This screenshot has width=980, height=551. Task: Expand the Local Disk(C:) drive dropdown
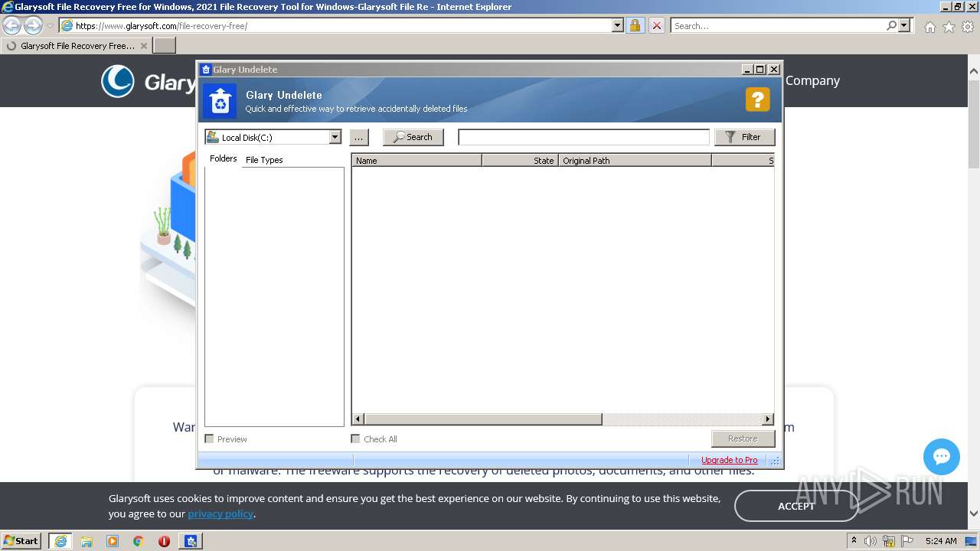coord(335,137)
